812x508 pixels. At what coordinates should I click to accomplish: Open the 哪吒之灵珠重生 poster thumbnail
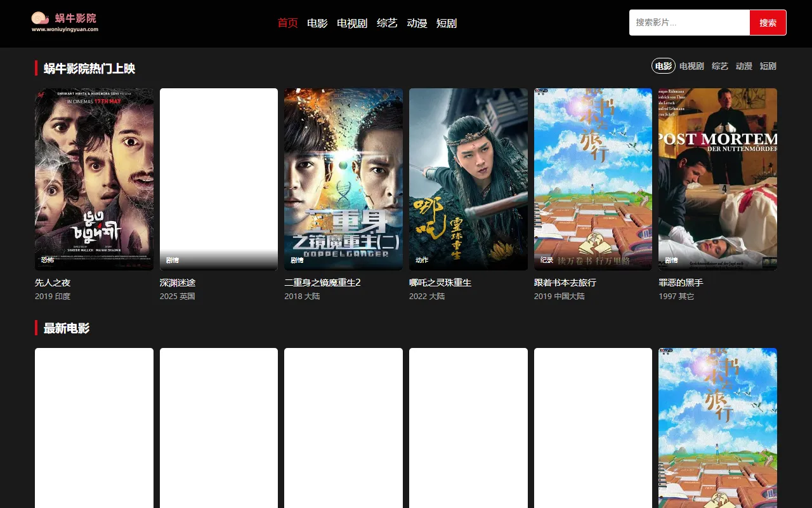click(468, 179)
